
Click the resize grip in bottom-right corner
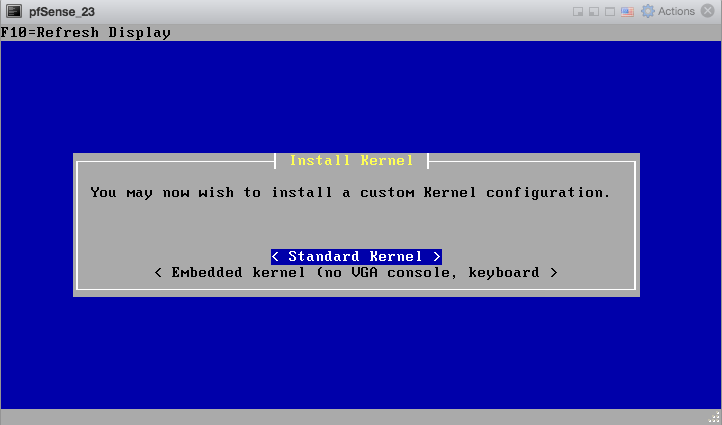pos(713,417)
